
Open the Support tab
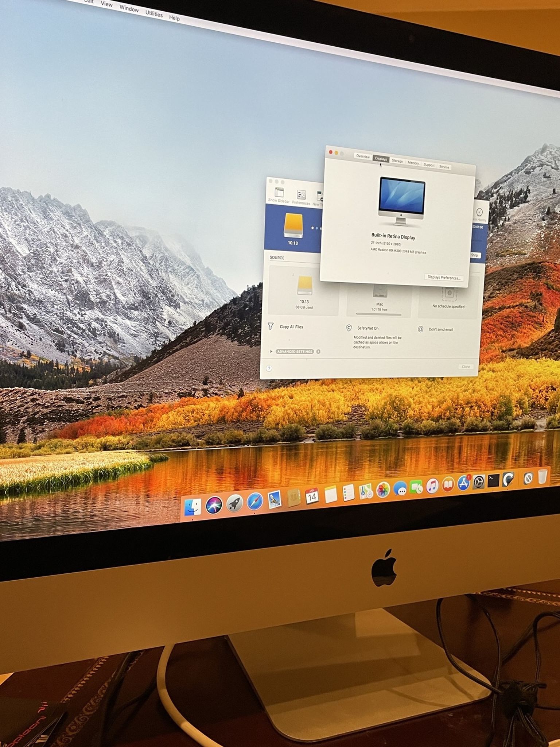429,165
